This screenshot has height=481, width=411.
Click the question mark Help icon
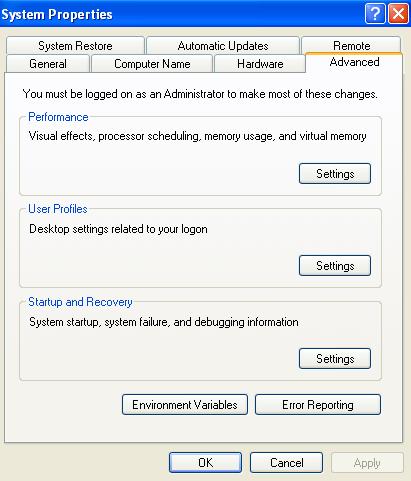tap(375, 14)
